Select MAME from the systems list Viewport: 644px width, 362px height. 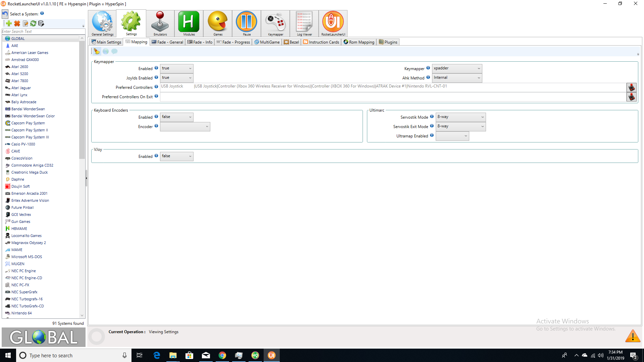point(16,249)
